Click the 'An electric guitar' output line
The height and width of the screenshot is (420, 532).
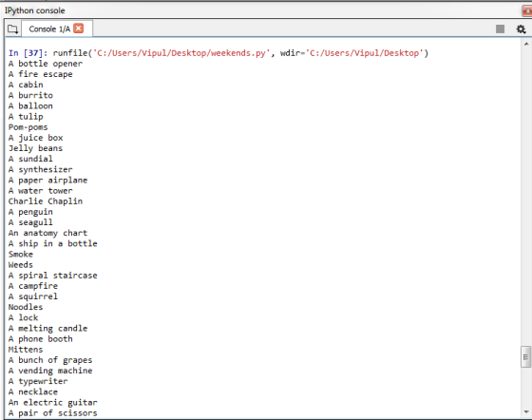point(53,403)
